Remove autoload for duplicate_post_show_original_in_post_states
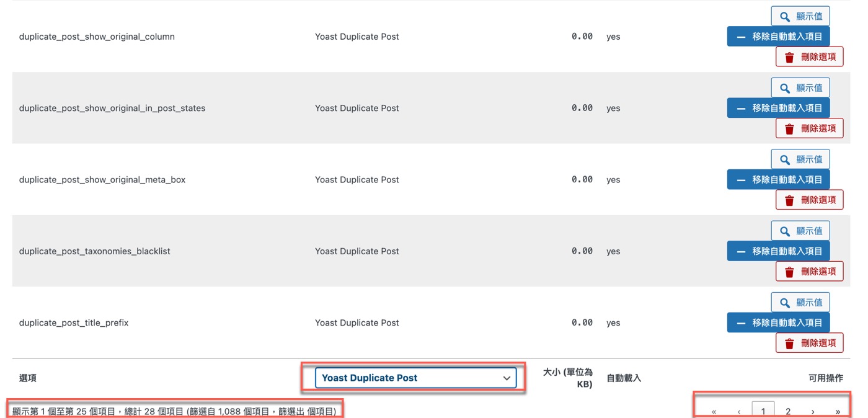This screenshot has width=868, height=418. [779, 108]
